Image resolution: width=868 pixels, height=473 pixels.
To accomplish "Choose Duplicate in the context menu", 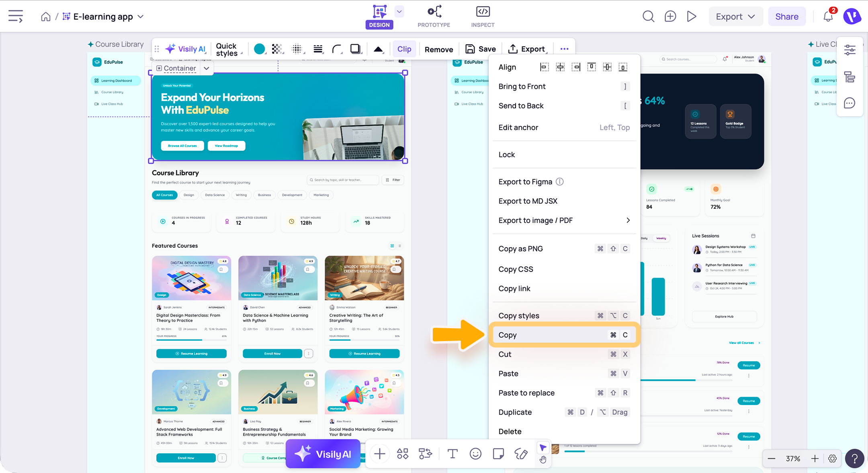I will [564, 412].
